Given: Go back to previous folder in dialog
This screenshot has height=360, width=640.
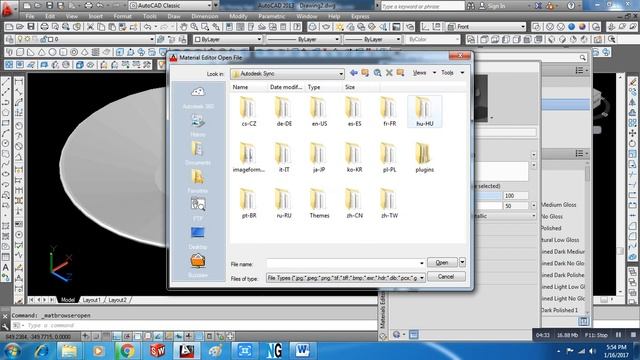Looking at the screenshot, I should (x=353, y=73).
